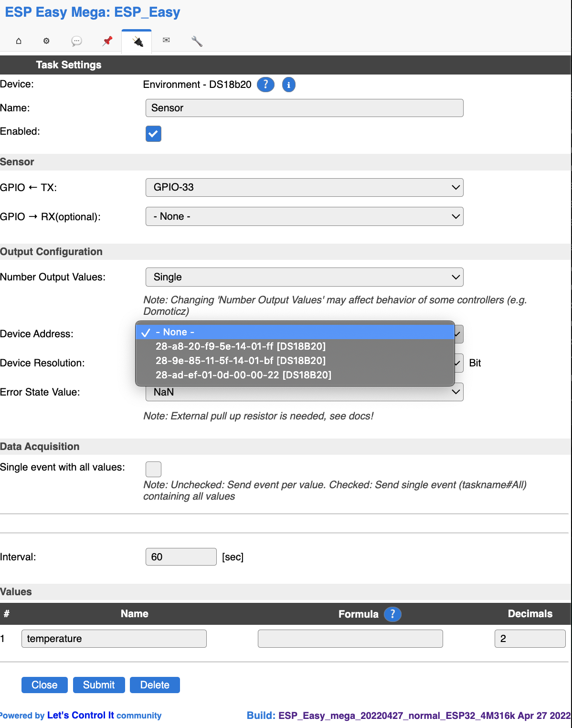
Task: Select the Devices plug icon
Action: point(137,41)
